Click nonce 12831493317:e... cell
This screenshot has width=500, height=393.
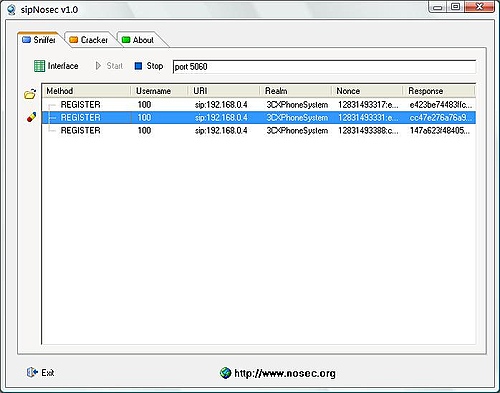coord(368,105)
